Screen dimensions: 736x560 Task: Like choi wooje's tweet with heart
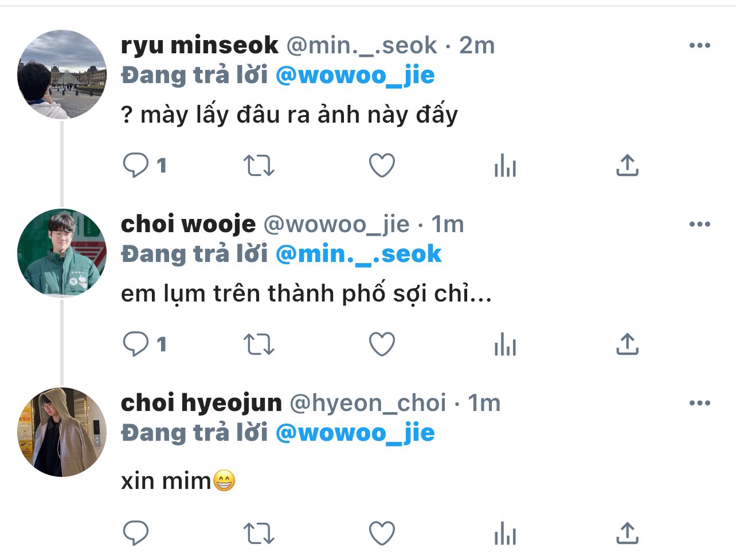pos(382,344)
